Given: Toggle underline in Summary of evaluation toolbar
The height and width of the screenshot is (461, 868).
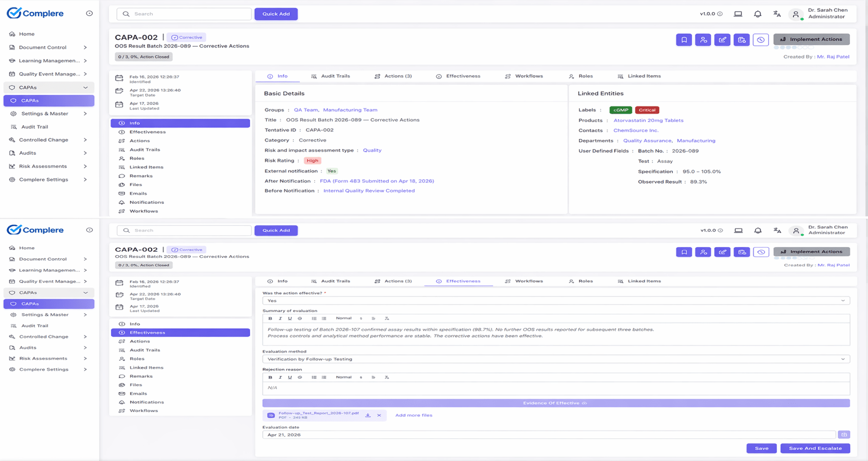Looking at the screenshot, I should click(290, 318).
